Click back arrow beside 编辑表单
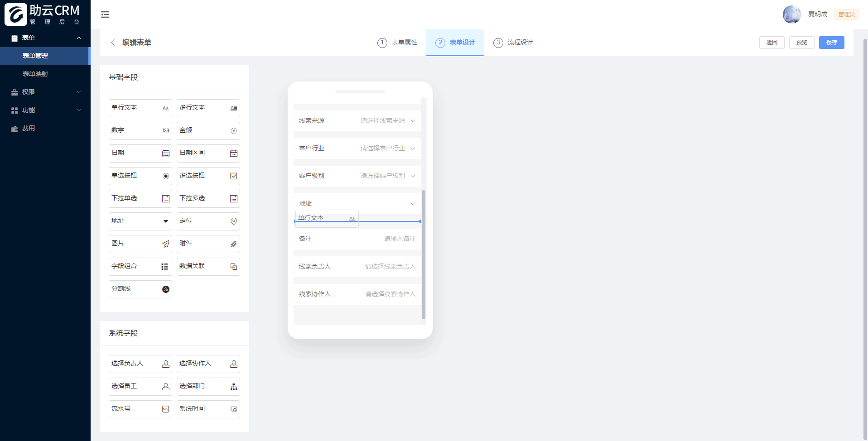Image resolution: width=868 pixels, height=441 pixels. point(113,42)
